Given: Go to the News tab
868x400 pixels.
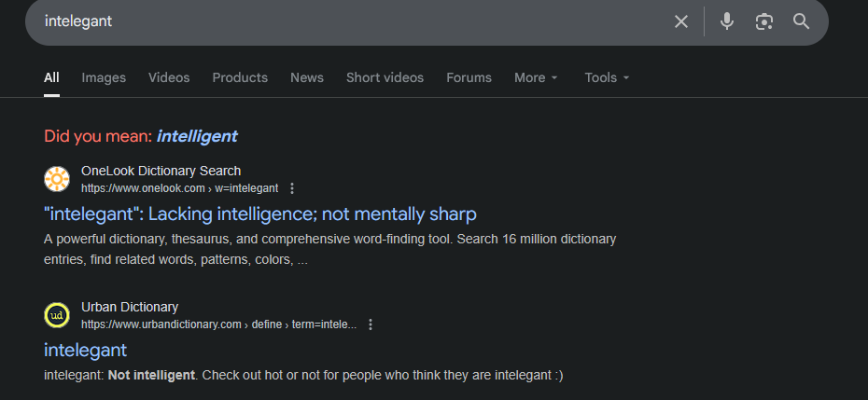Looking at the screenshot, I should click(x=307, y=78).
